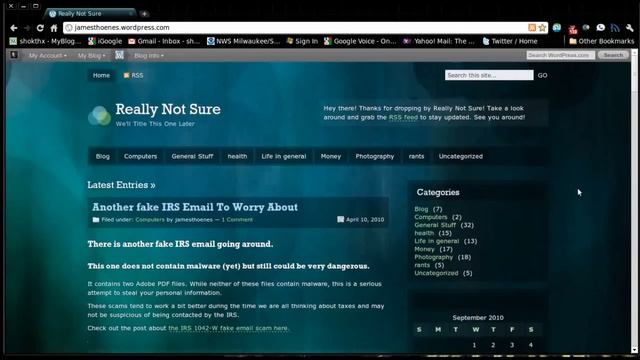Open the Life in general menu item
The image size is (640, 360).
284,156
